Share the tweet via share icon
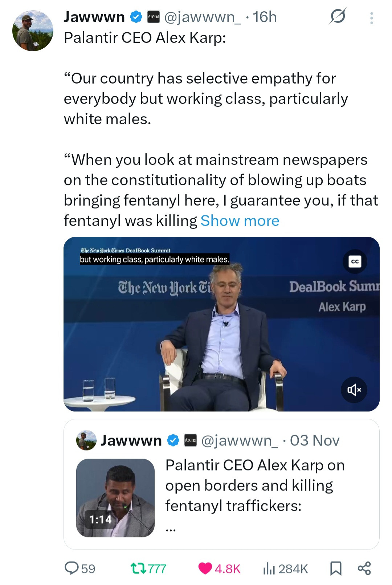 click(364, 568)
